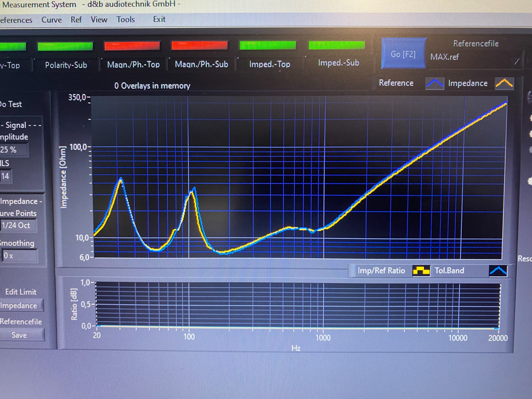Click the red Magn./Ph.-Sub status indicator
This screenshot has width=532, height=399.
[x=199, y=45]
